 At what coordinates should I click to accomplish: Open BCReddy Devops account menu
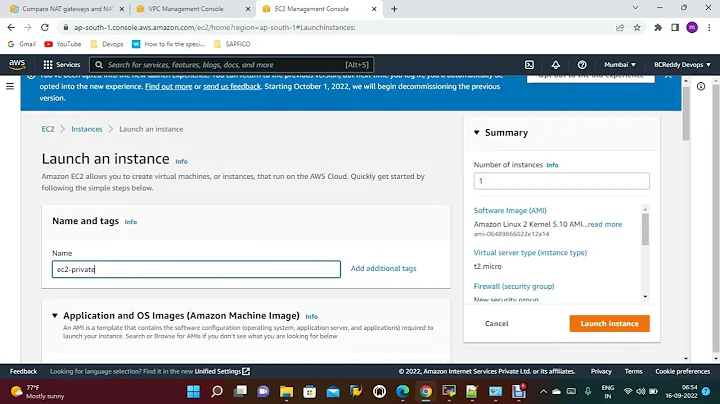pyautogui.click(x=682, y=65)
